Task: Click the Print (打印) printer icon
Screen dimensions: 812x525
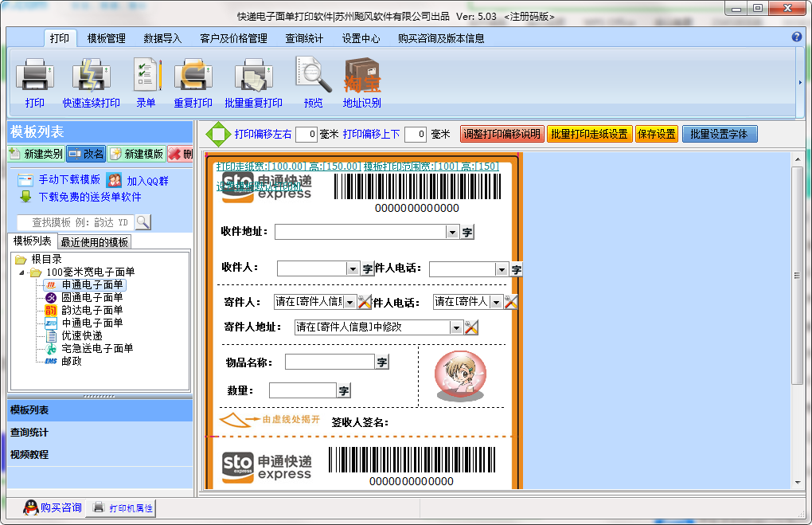Action: coord(34,76)
